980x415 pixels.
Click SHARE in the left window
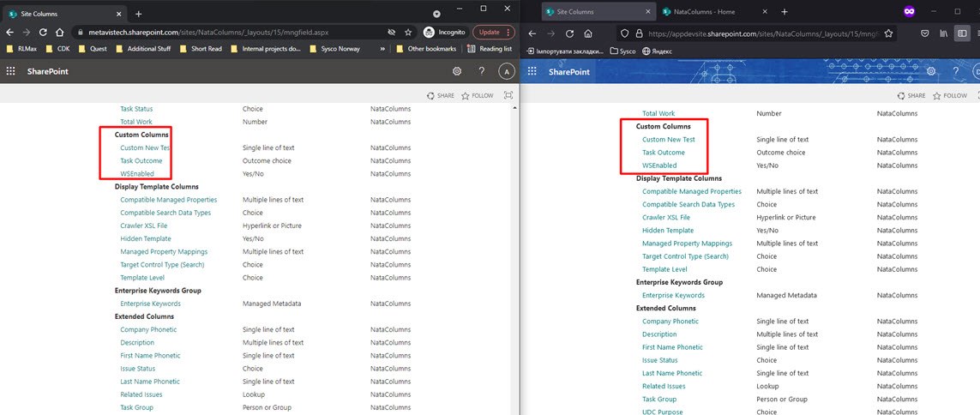coord(441,96)
